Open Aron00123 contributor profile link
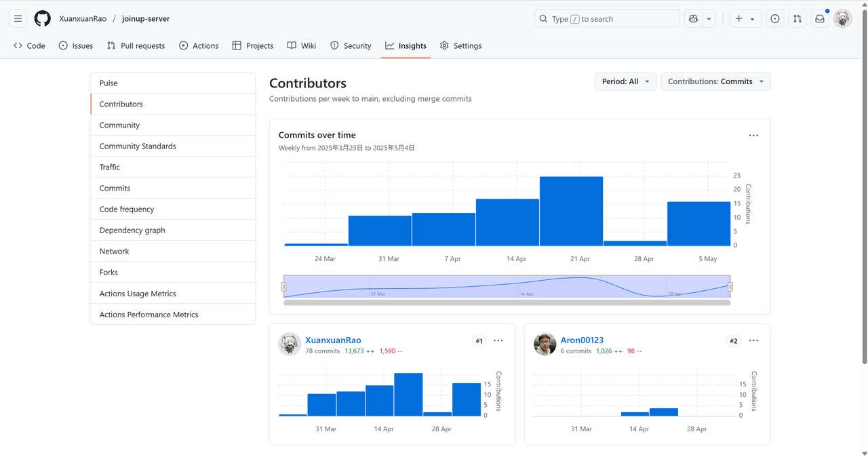Viewport: 868px width, 457px height. pyautogui.click(x=582, y=340)
